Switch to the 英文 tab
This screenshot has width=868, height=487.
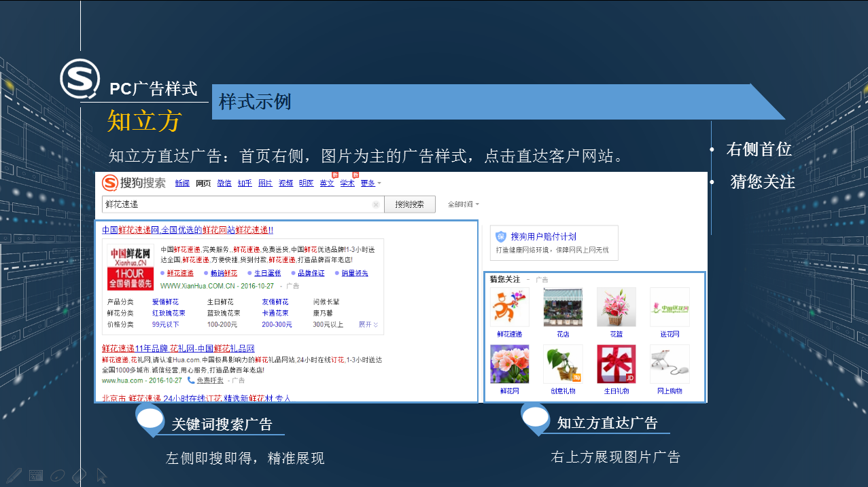click(x=327, y=183)
